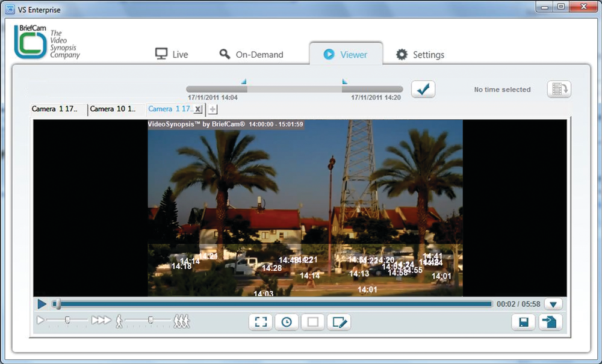The image size is (602, 364).
Task: Open the Settings tab
Action: pyautogui.click(x=420, y=54)
